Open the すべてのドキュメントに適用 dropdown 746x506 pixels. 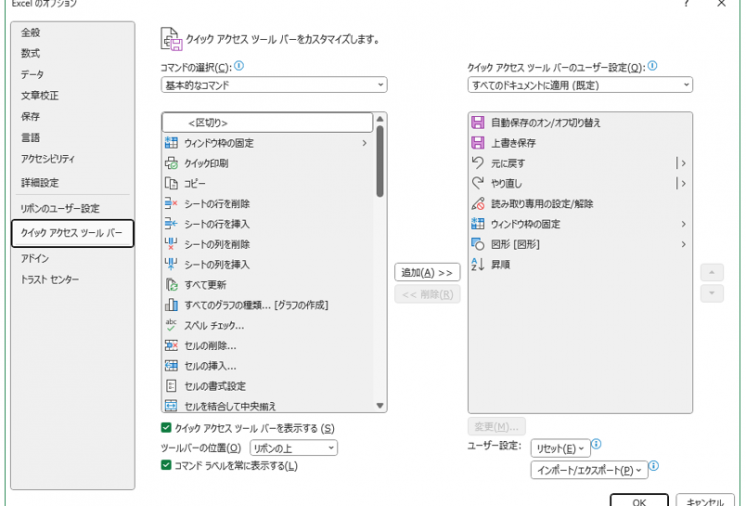580,85
